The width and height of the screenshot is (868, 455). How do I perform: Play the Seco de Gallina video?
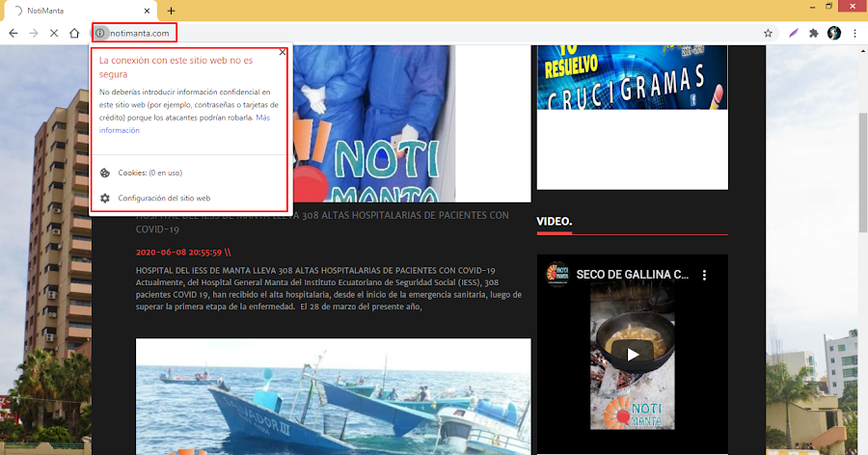tap(632, 354)
